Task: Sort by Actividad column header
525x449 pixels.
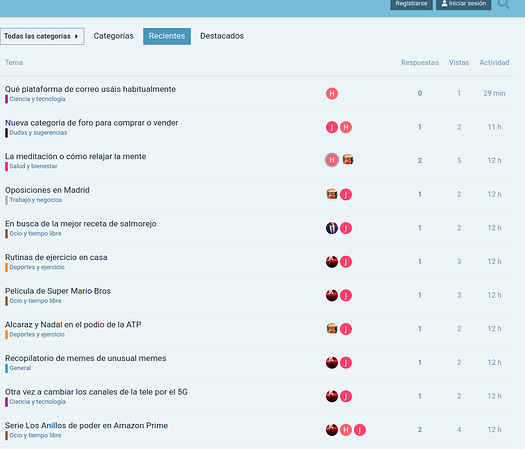Action: coord(494,63)
